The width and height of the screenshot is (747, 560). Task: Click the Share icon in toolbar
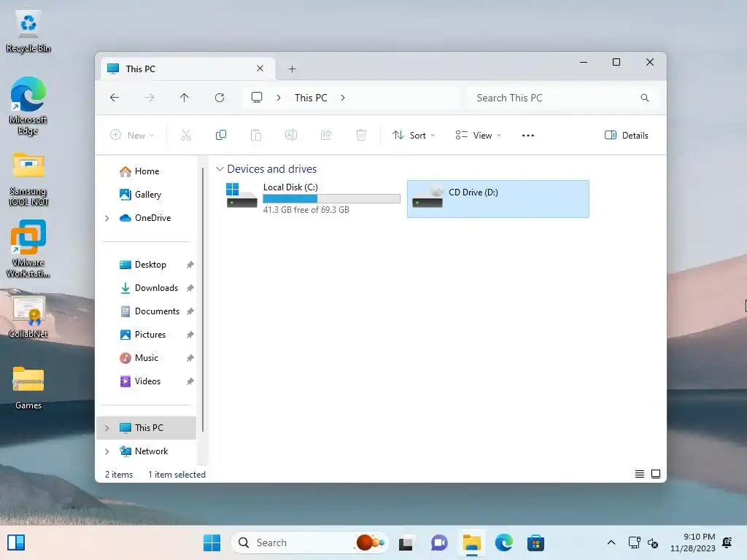326,135
